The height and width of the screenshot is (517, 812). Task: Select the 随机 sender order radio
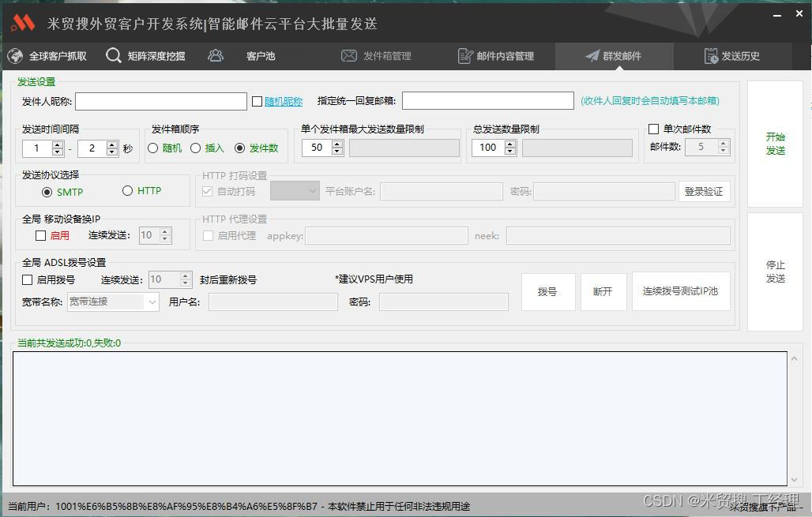click(x=152, y=148)
